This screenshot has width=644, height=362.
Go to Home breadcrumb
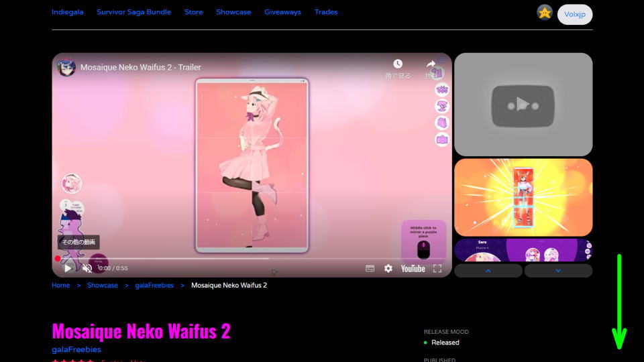pyautogui.click(x=61, y=286)
